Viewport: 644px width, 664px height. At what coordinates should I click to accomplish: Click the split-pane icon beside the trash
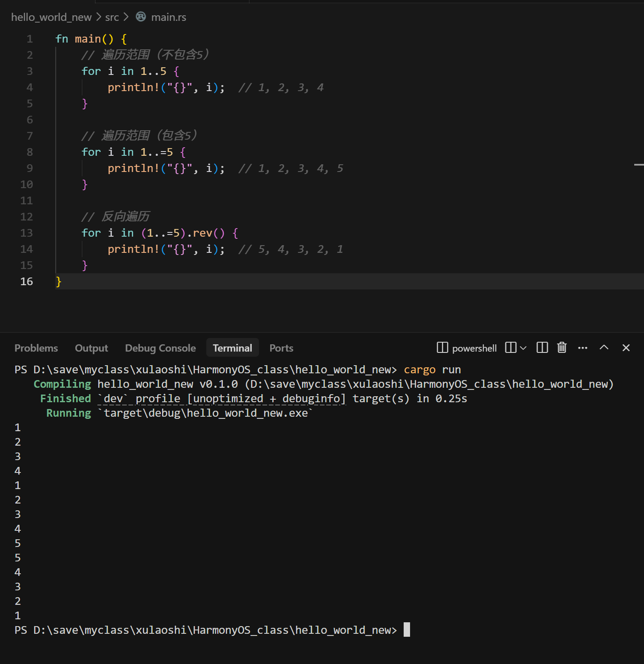click(x=542, y=348)
